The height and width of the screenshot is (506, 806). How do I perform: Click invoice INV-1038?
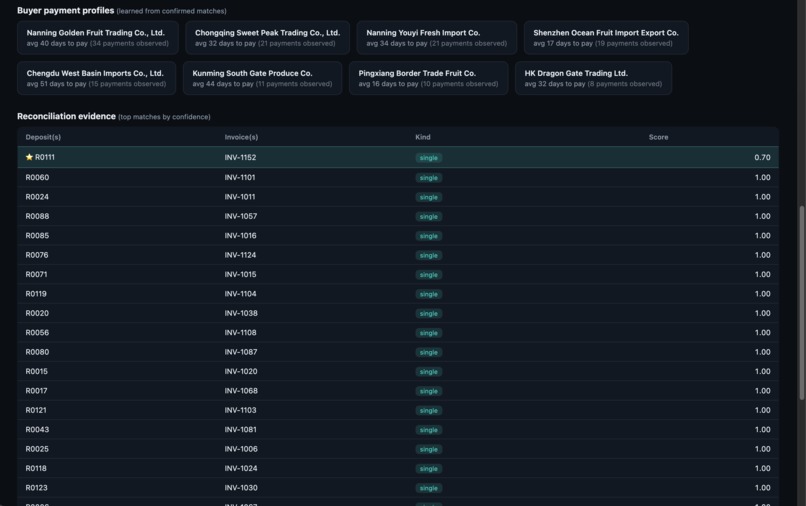pyautogui.click(x=241, y=313)
